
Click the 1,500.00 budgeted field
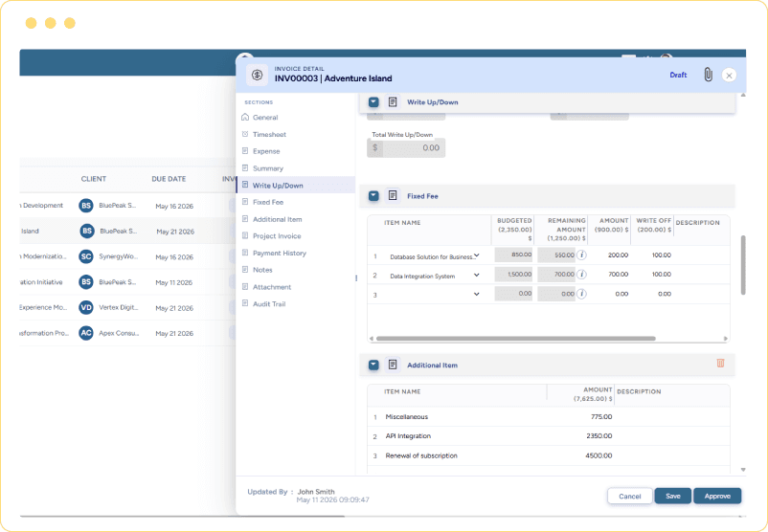pyautogui.click(x=513, y=275)
